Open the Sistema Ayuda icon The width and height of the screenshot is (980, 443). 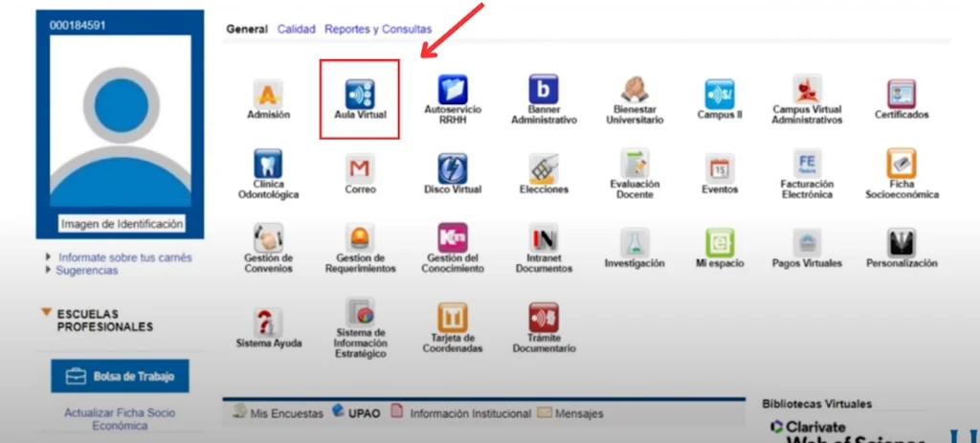[x=268, y=322]
